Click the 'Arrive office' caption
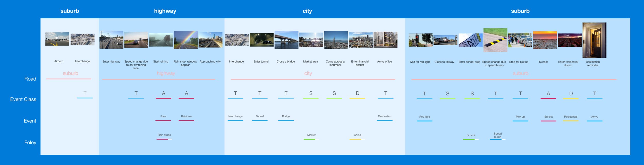This screenshot has height=165, width=644. click(x=384, y=62)
